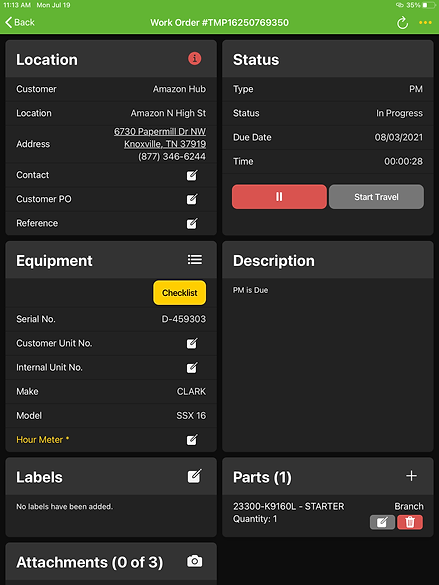The width and height of the screenshot is (439, 585).
Task: Tap the Parts (1) section header
Action: click(262, 477)
